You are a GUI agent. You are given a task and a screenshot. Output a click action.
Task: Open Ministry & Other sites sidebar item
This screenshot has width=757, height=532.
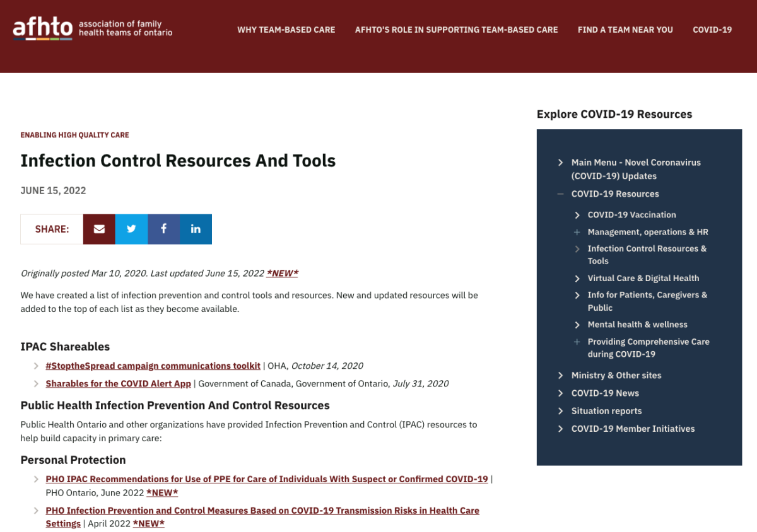click(616, 375)
